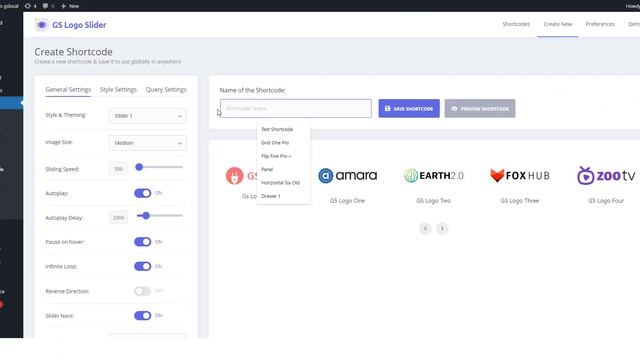Click the FOXHUB logo image
Viewport: 640px width, 360px height.
click(x=520, y=176)
